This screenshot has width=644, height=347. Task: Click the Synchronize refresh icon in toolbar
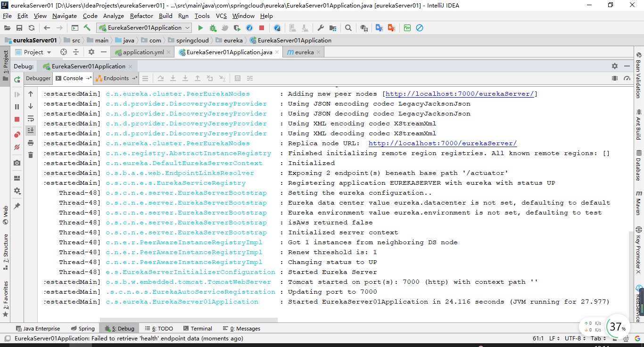[32, 28]
